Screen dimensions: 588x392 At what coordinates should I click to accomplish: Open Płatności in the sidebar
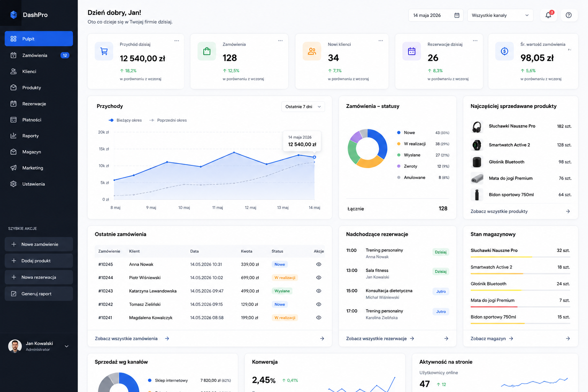click(x=39, y=120)
